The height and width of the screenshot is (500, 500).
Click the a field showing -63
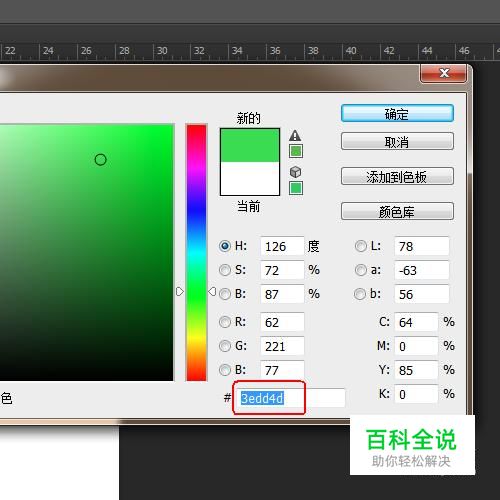tap(422, 270)
